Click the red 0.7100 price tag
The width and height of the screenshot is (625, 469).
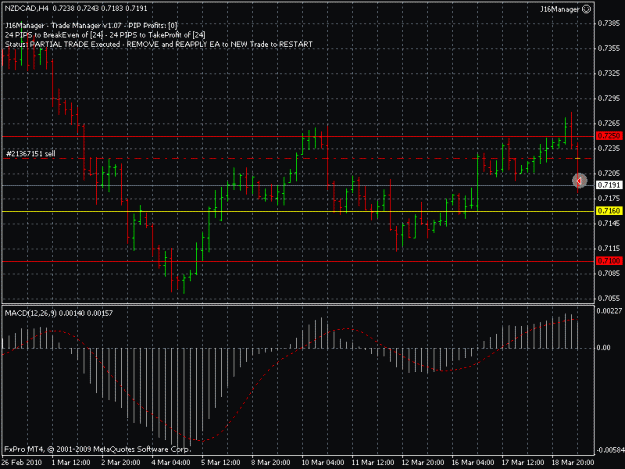pos(609,261)
